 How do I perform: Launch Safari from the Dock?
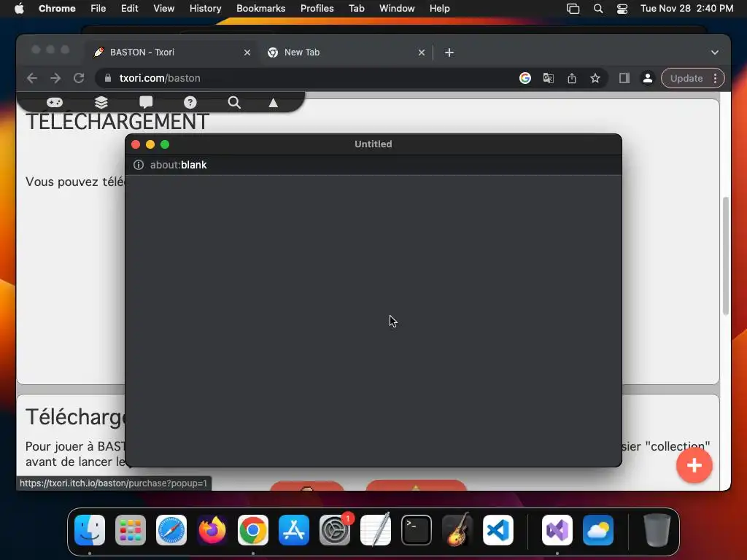click(171, 530)
